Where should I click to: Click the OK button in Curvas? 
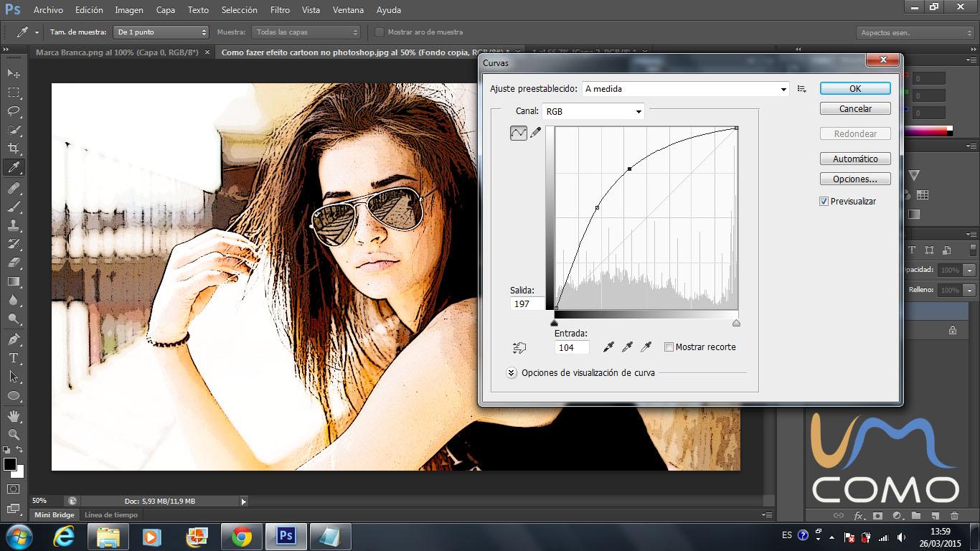coord(854,88)
